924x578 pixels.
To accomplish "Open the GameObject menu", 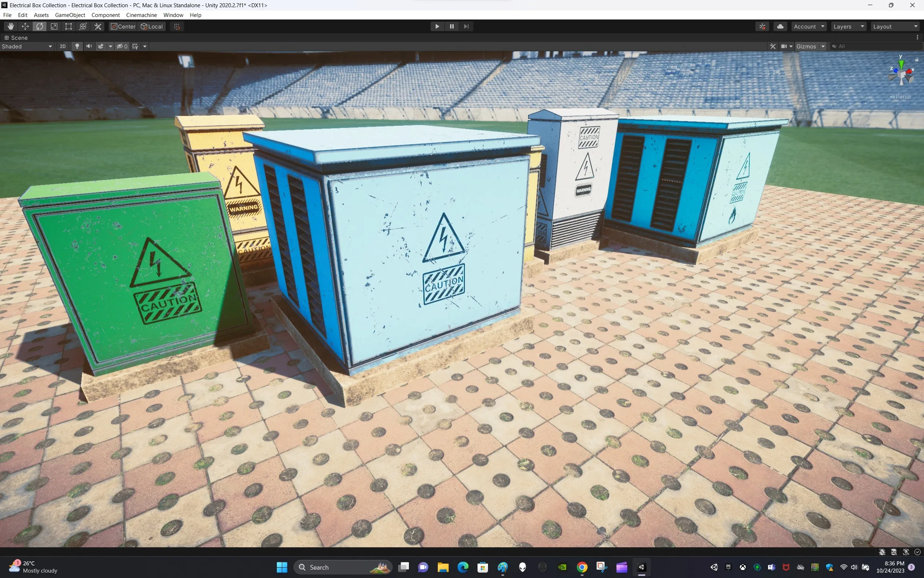I will pos(70,15).
